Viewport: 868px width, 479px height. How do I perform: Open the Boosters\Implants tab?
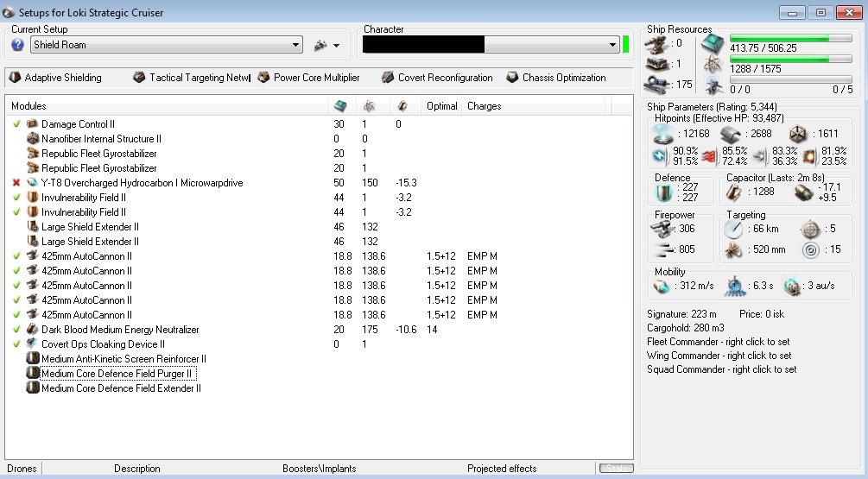pyautogui.click(x=320, y=469)
